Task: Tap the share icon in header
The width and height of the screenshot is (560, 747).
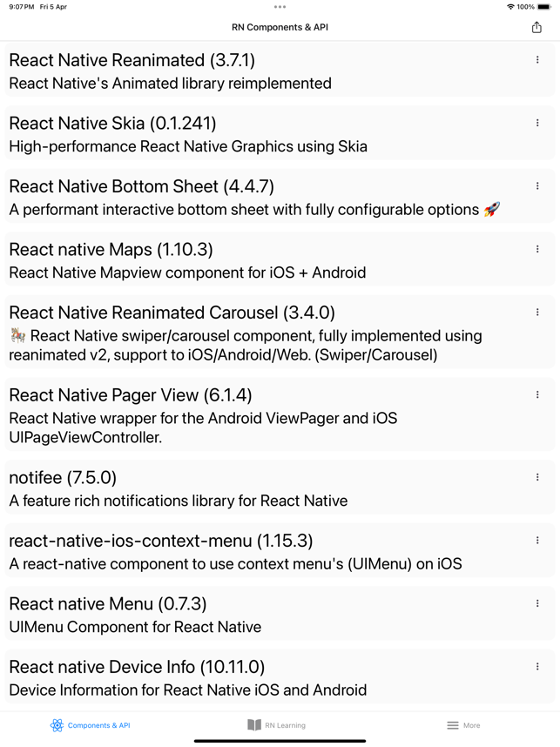Action: pos(536,27)
